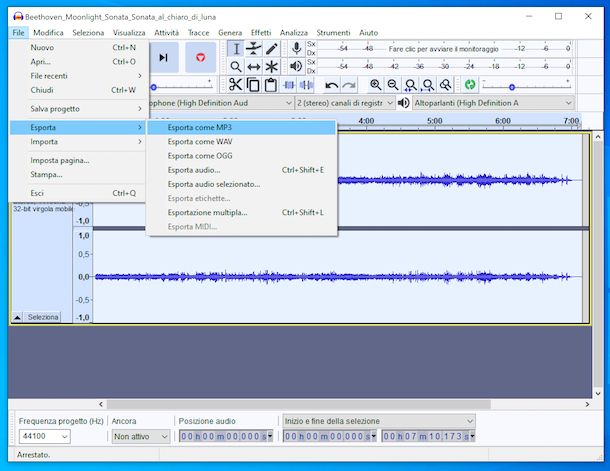Cut selection with the scissors icon
This screenshot has width=610, height=471.
(235, 84)
